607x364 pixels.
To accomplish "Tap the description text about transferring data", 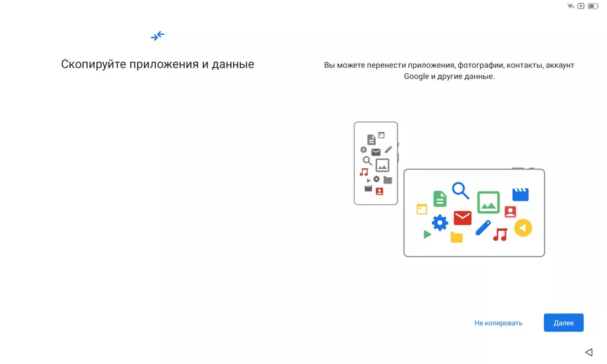I will (x=449, y=71).
